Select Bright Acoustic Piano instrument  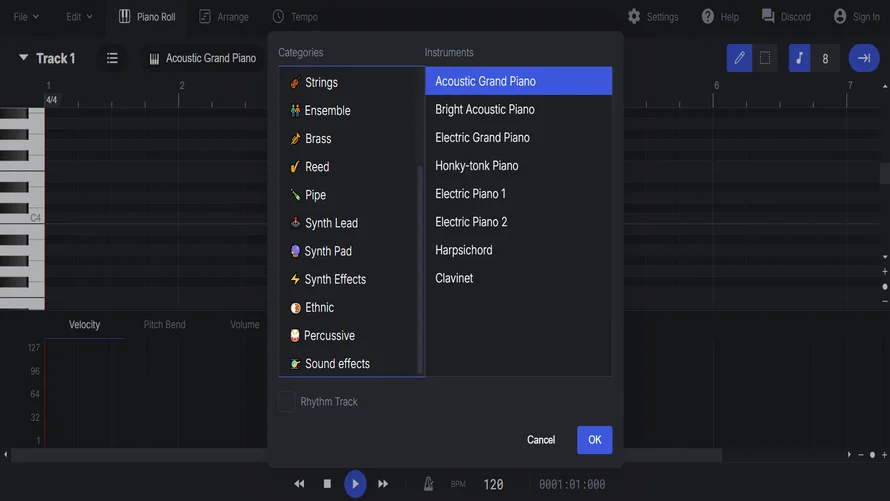click(x=518, y=110)
